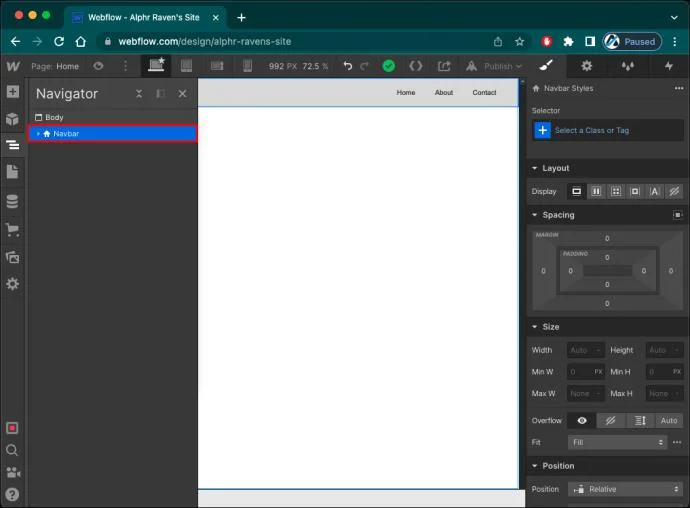Open the export code panel
This screenshot has width=690, height=508.
click(416, 66)
